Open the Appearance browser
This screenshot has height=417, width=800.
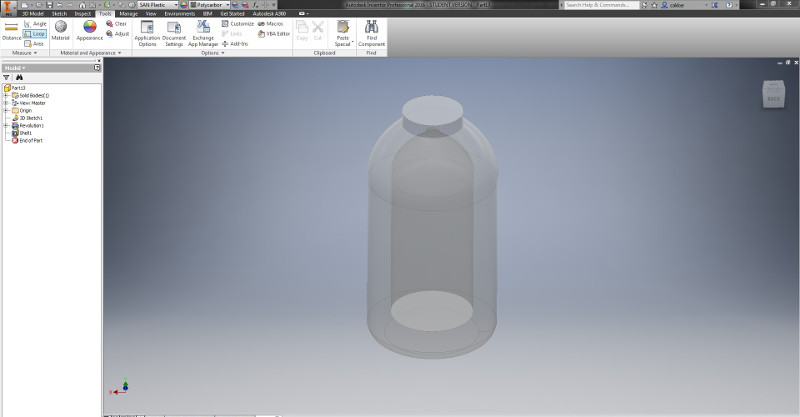[x=90, y=31]
